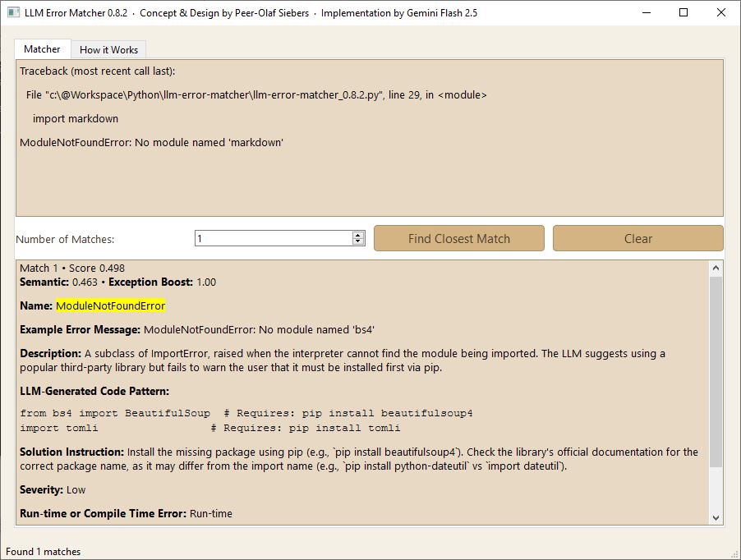Viewport: 741px width, 560px height.
Task: Maximize the LLM Error Matcher window
Action: pos(683,13)
